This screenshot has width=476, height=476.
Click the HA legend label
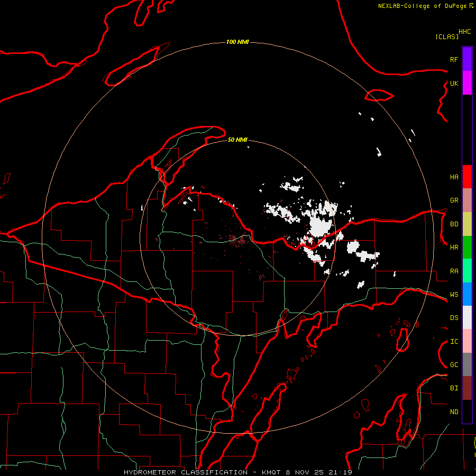[454, 177]
